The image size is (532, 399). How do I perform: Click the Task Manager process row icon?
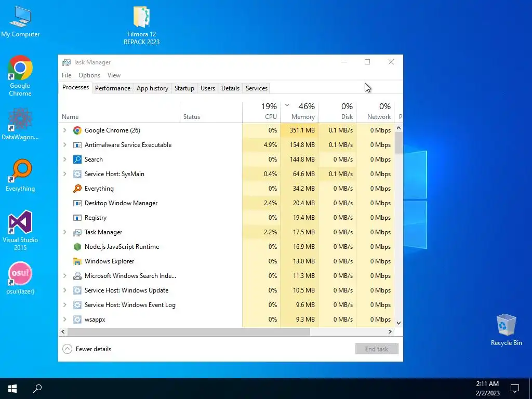[77, 232]
